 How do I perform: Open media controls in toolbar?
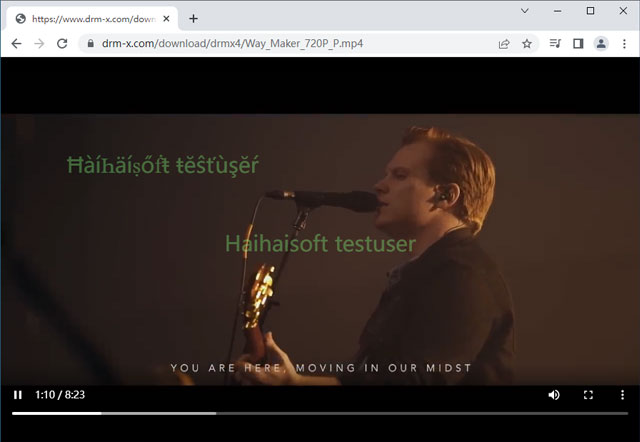tap(555, 43)
